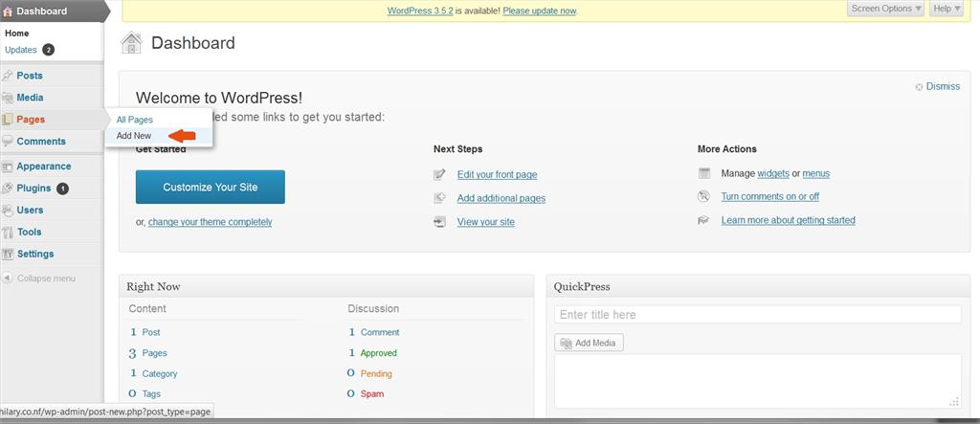Click the Updates count badge showing 2
This screenshot has height=424, width=980.
[x=49, y=50]
